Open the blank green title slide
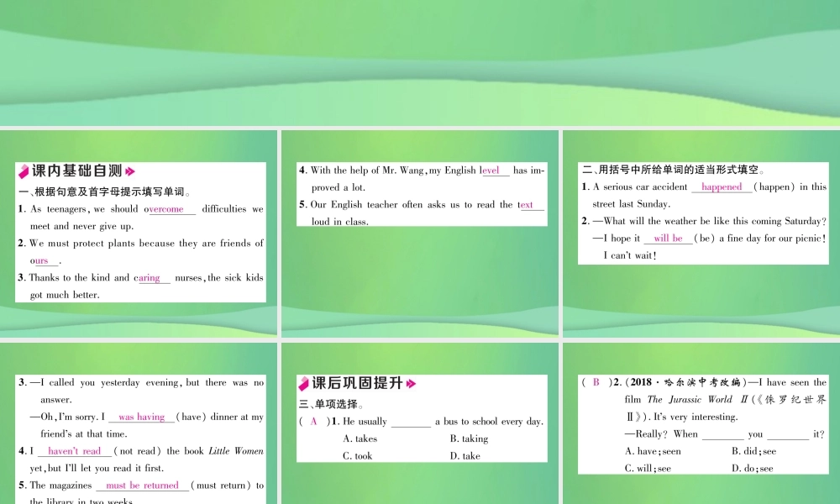 [x=420, y=63]
